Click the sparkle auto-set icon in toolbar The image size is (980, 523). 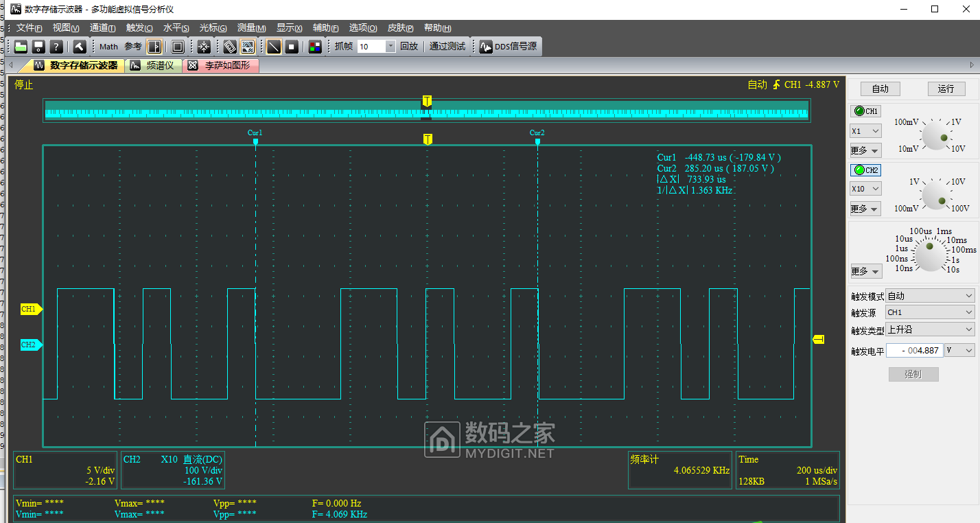point(204,47)
